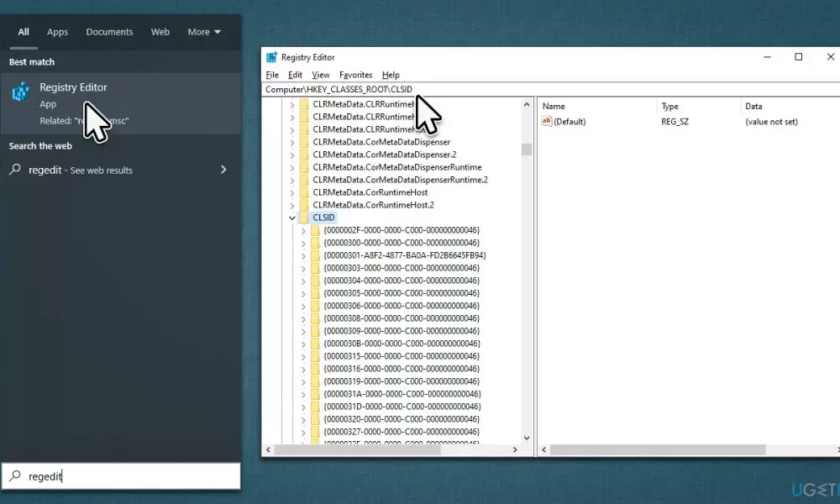The height and width of the screenshot is (504, 840).
Task: Select key {00000316-0000-0000-C000-000000000046}
Action: pyautogui.click(x=402, y=369)
